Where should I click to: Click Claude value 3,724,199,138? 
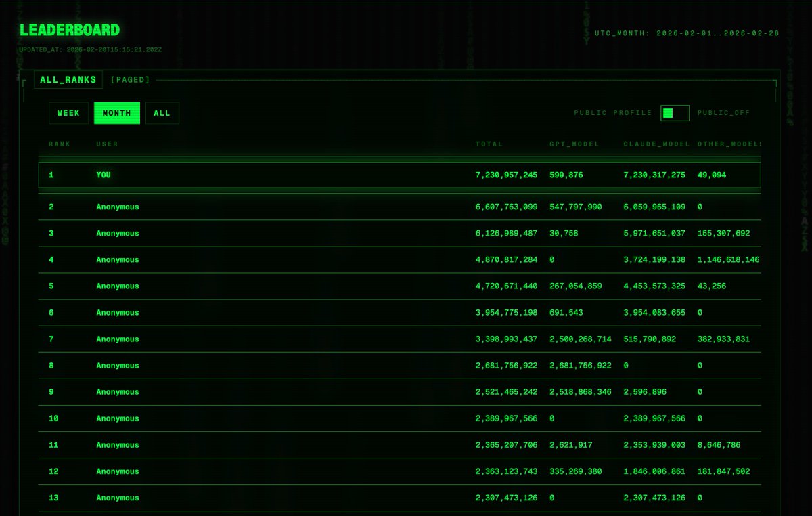654,259
